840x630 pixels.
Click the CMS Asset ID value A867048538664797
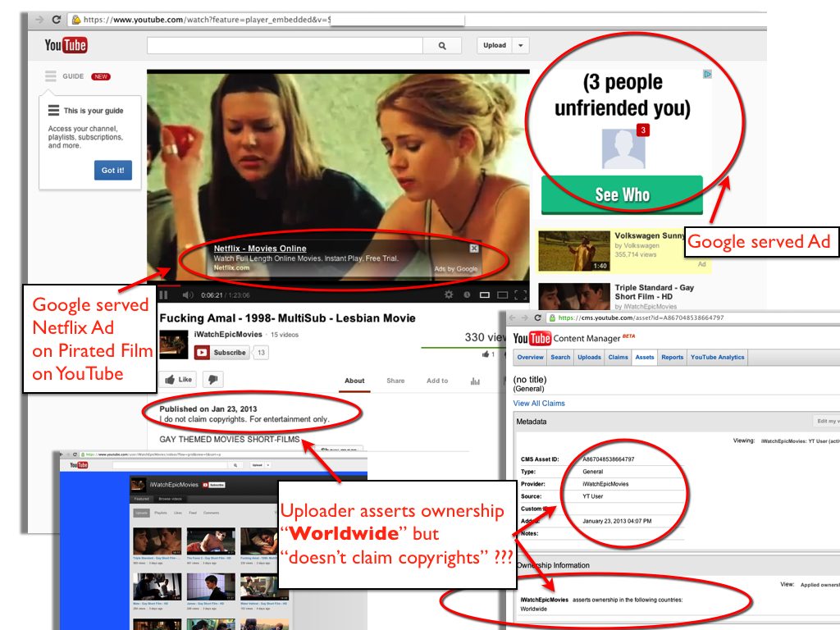click(609, 459)
